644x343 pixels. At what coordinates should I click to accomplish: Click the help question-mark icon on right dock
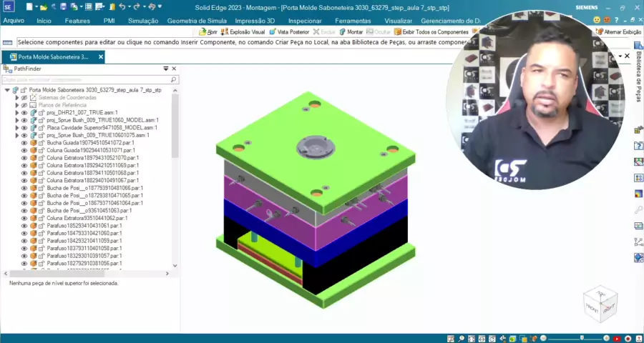click(x=639, y=146)
